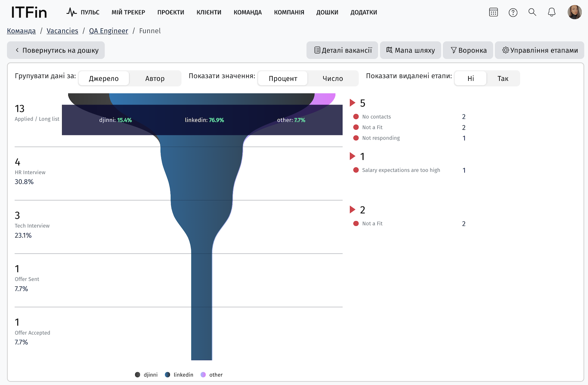Viewport: 588px width, 385px height.
Task: Collapse the Tech Interview rejection group triangle
Action: (352, 209)
